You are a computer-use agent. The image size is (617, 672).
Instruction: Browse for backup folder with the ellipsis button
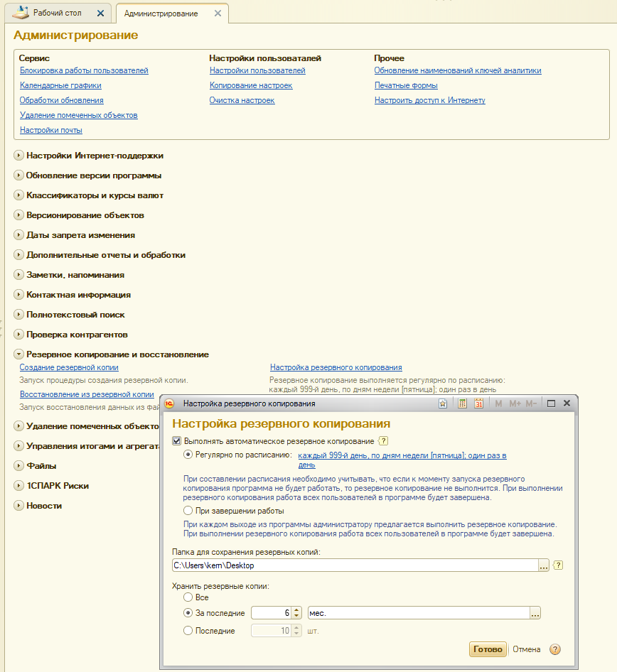point(544,565)
